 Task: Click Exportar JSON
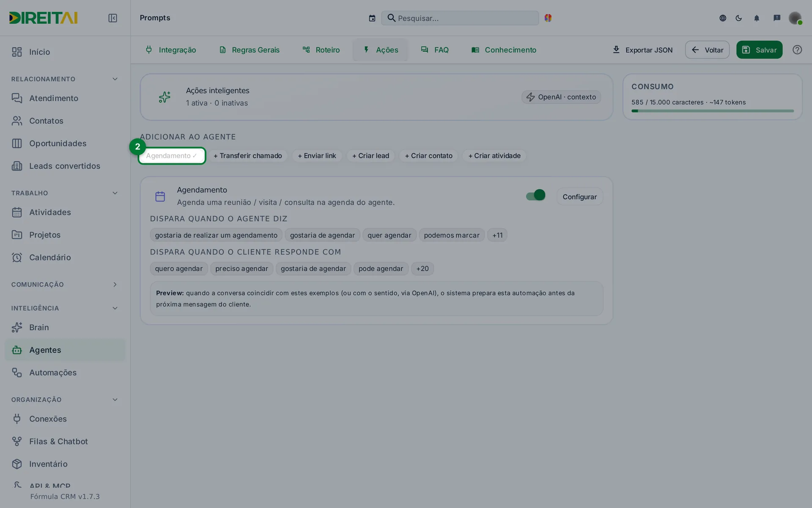(642, 50)
